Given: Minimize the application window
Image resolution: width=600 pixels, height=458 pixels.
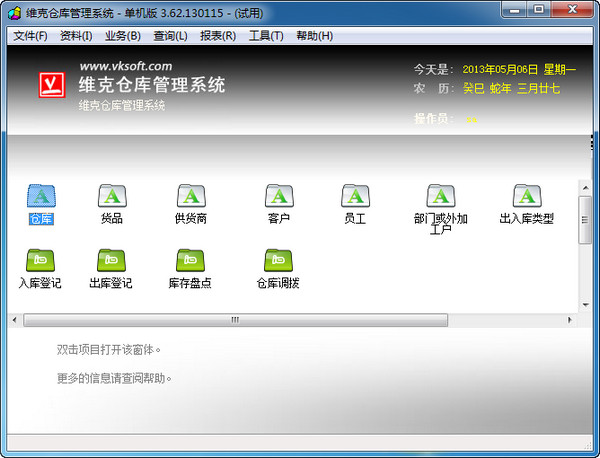Looking at the screenshot, I should [515, 10].
